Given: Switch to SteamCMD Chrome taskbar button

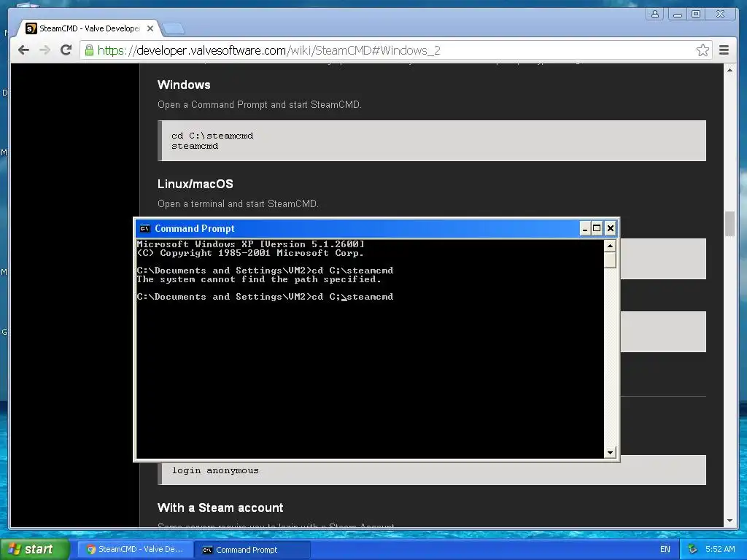Looking at the screenshot, I should click(135, 550).
